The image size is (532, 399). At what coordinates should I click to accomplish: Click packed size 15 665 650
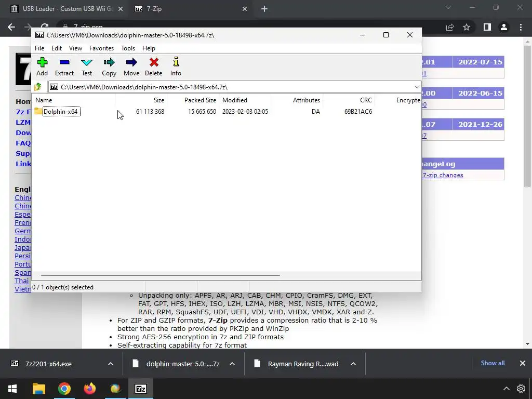coord(202,112)
